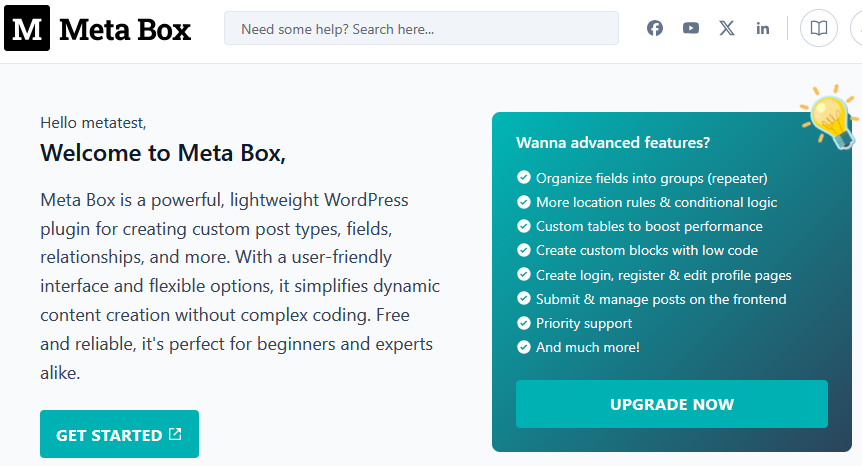Click the Meta Box brand title text
This screenshot has width=862, height=466.
click(125, 29)
